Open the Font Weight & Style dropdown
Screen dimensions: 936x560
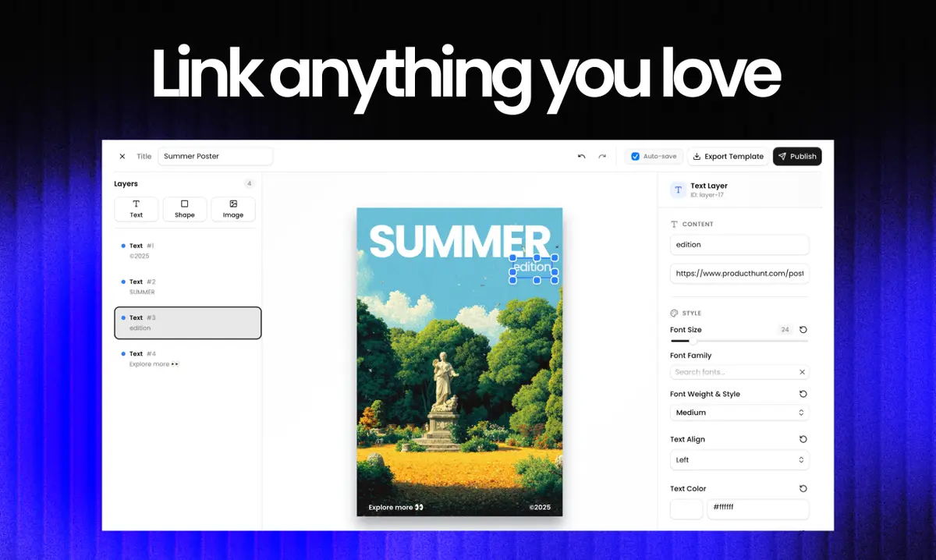pyautogui.click(x=739, y=413)
